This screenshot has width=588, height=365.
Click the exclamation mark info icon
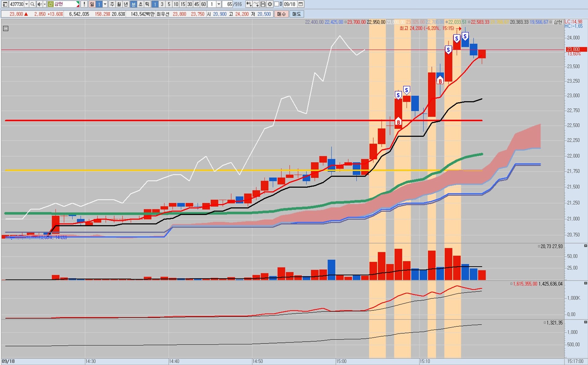coord(84,4)
